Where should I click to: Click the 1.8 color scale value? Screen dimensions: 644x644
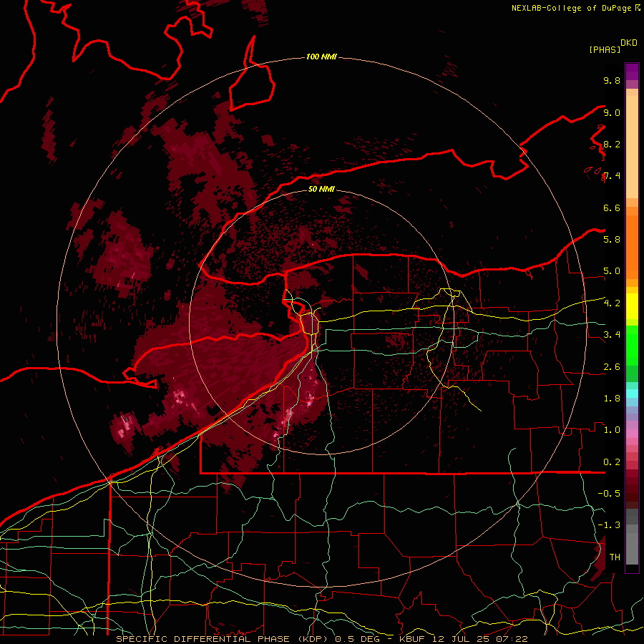click(612, 399)
